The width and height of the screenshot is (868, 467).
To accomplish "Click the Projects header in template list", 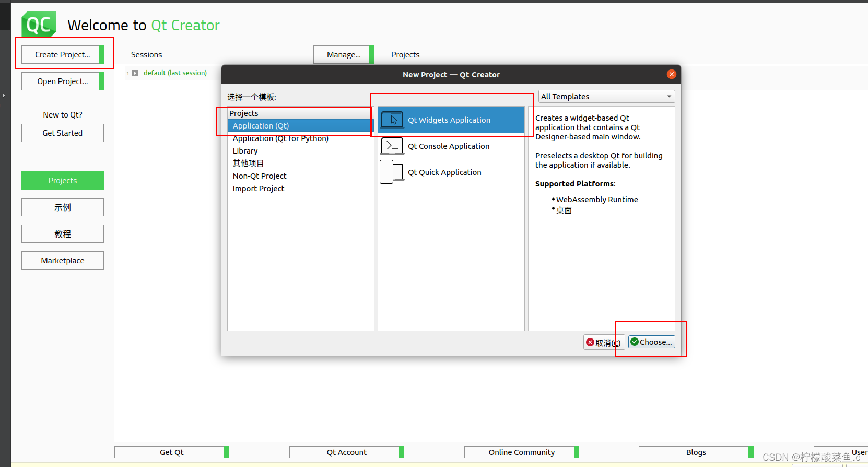I will click(x=300, y=113).
